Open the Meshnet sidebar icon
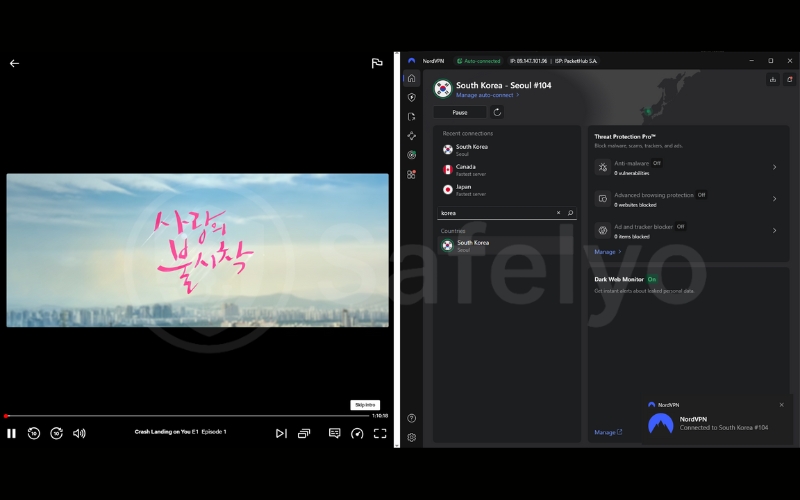 point(412,136)
